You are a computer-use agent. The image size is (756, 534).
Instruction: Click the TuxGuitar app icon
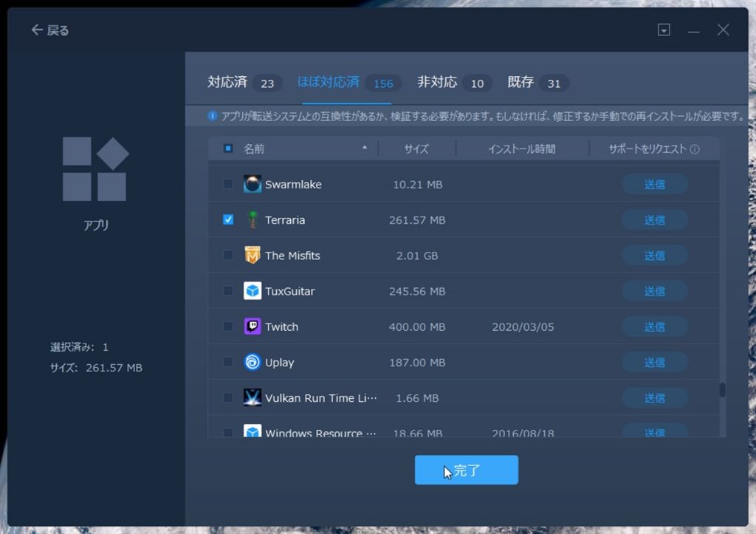tap(252, 291)
